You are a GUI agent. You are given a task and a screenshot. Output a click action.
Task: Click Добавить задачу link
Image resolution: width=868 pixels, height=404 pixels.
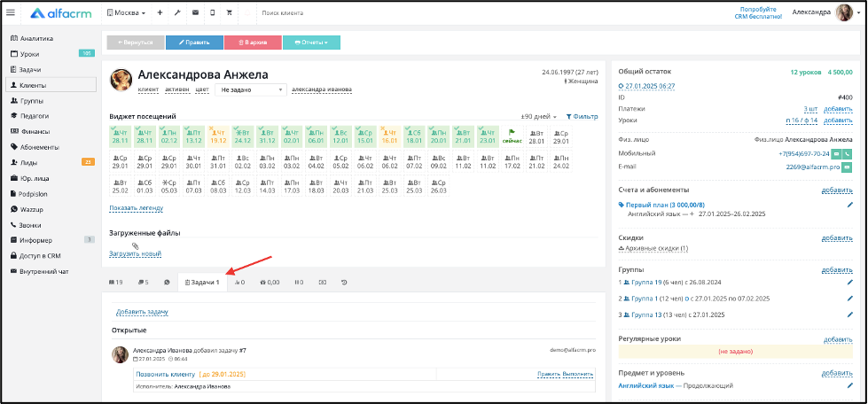[142, 312]
